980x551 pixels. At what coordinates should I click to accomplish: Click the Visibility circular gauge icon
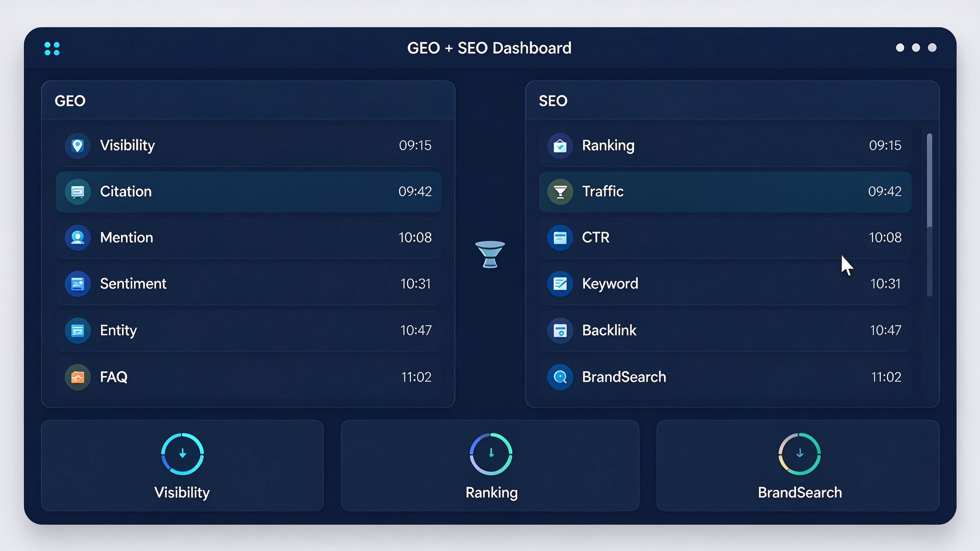[183, 454]
